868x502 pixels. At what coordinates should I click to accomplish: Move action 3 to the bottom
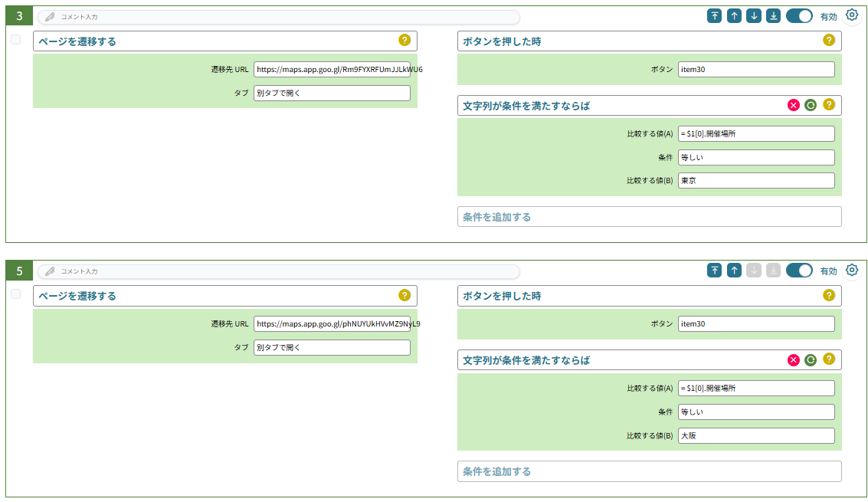tap(773, 16)
